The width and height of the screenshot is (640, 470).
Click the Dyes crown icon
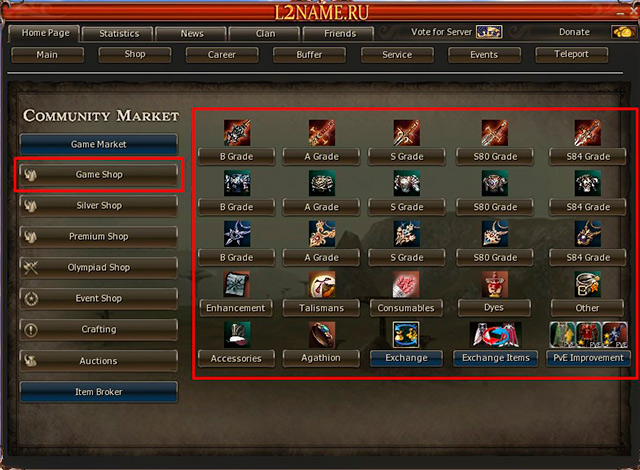coord(495,284)
